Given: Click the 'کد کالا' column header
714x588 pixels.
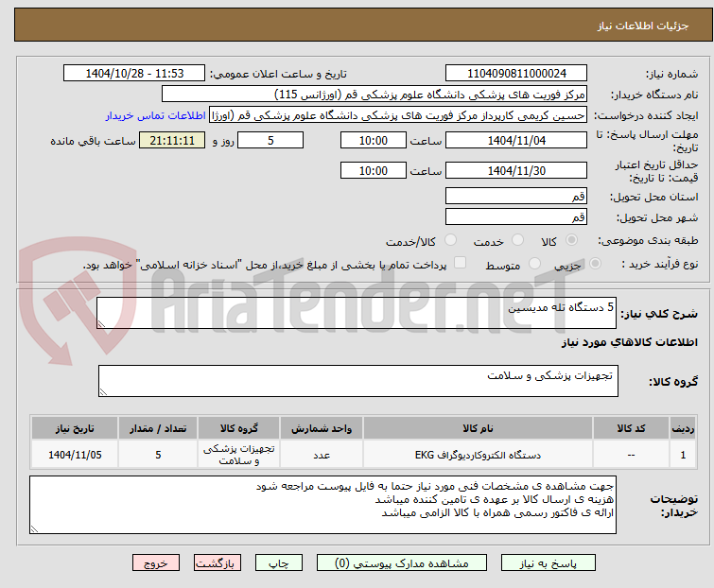Looking at the screenshot, I should point(631,428).
